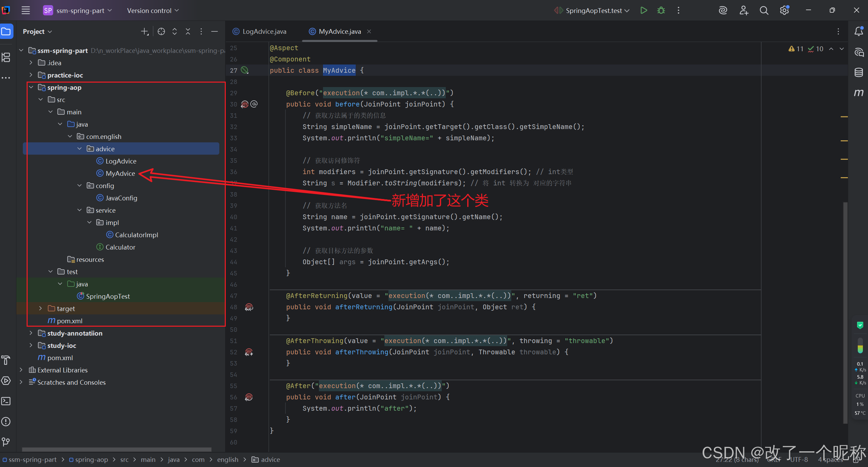The image size is (868, 467).
Task: Switch to the LogAdvice.java tab
Action: pyautogui.click(x=264, y=31)
